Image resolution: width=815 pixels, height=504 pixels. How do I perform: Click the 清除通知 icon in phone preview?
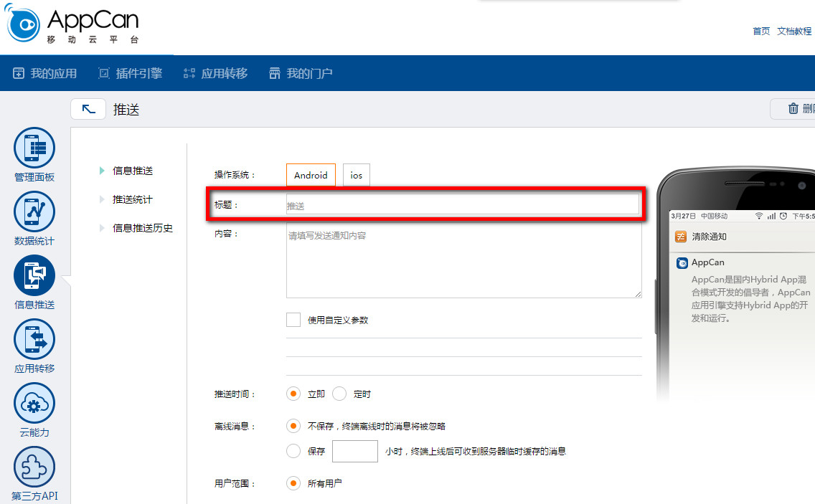[x=681, y=237]
